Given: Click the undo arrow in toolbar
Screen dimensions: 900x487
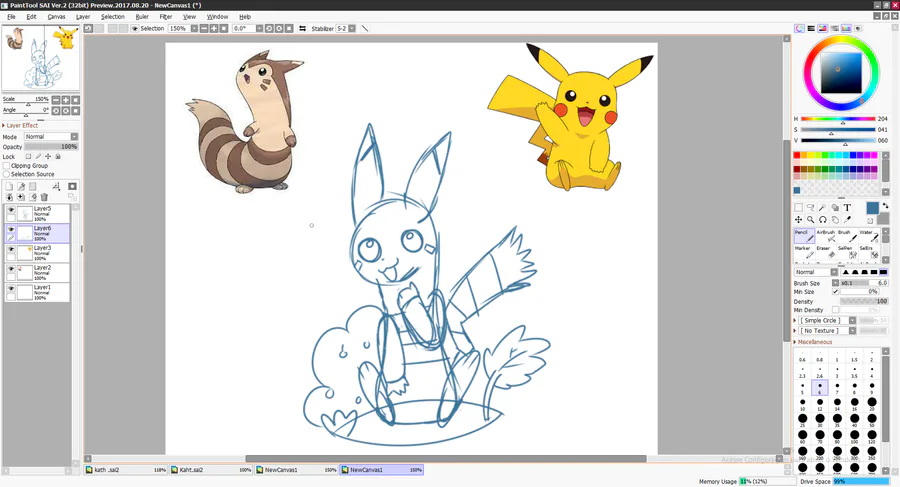Looking at the screenshot, I should click(88, 28).
